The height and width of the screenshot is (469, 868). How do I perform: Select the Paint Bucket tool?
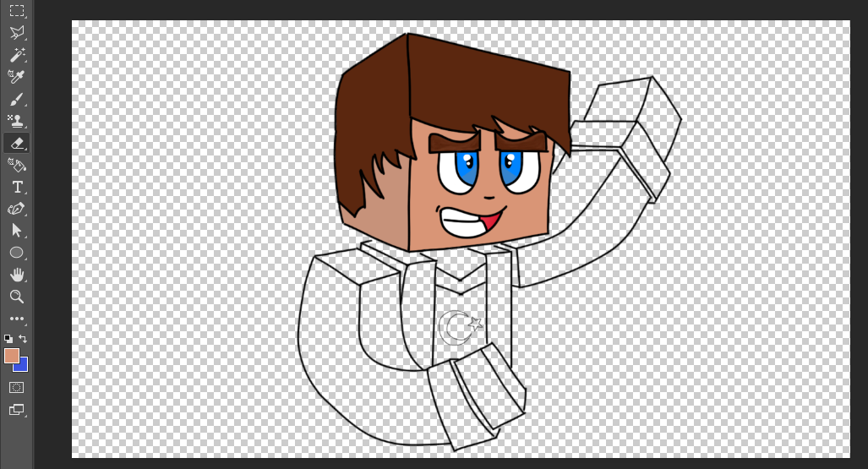pos(17,165)
